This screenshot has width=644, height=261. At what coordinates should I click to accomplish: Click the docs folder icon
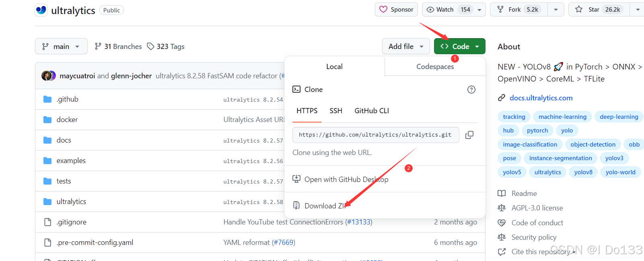point(47,140)
